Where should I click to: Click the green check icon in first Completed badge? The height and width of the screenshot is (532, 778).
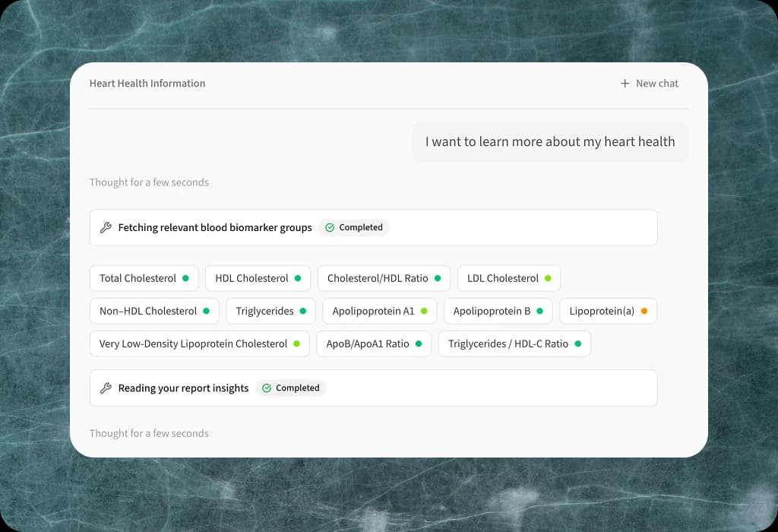click(x=330, y=227)
